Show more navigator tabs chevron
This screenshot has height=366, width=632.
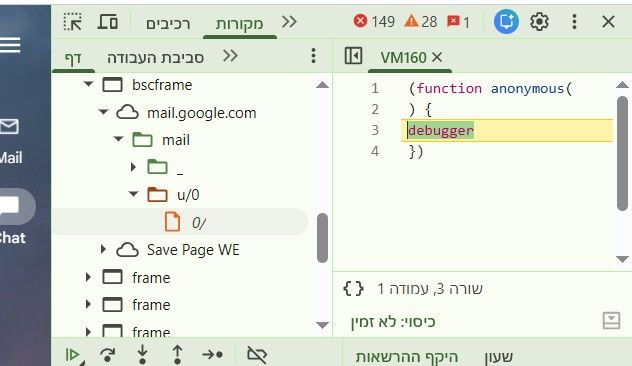tap(230, 56)
